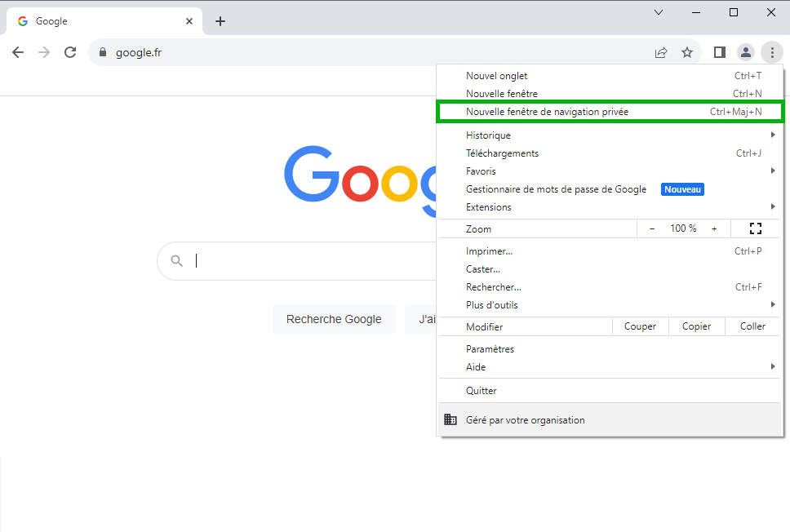Click the Couper button
This screenshot has height=532, width=790.
641,326
